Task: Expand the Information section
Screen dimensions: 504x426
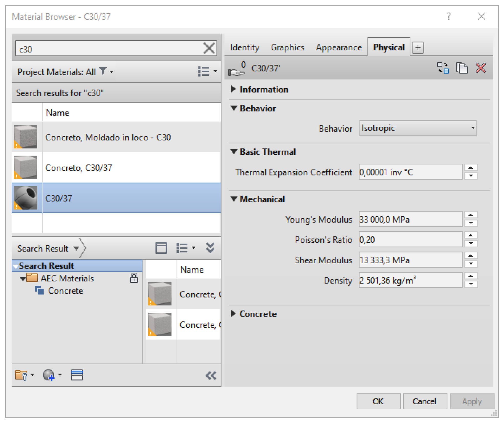Action: coord(233,89)
